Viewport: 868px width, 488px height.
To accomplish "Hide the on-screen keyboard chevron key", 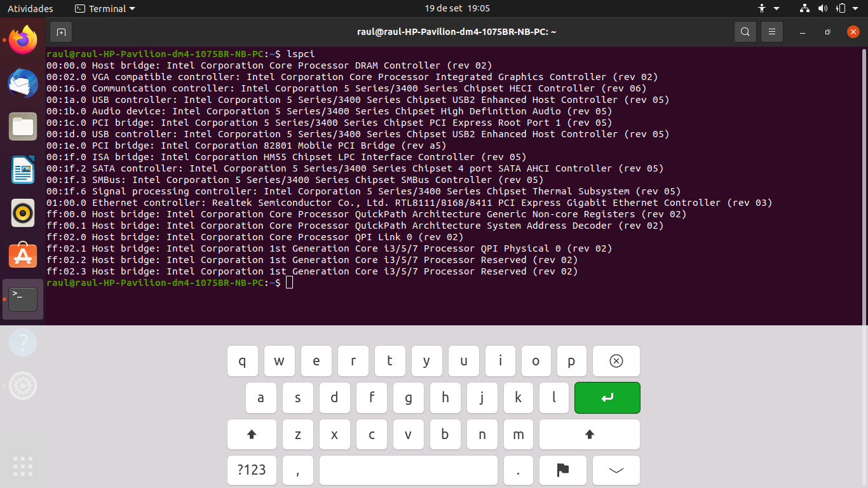I will point(616,471).
